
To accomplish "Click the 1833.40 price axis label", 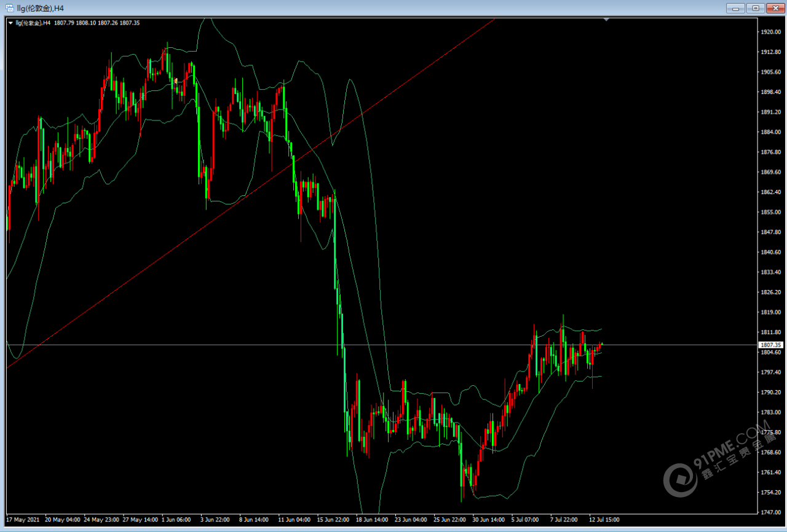I will (770, 272).
